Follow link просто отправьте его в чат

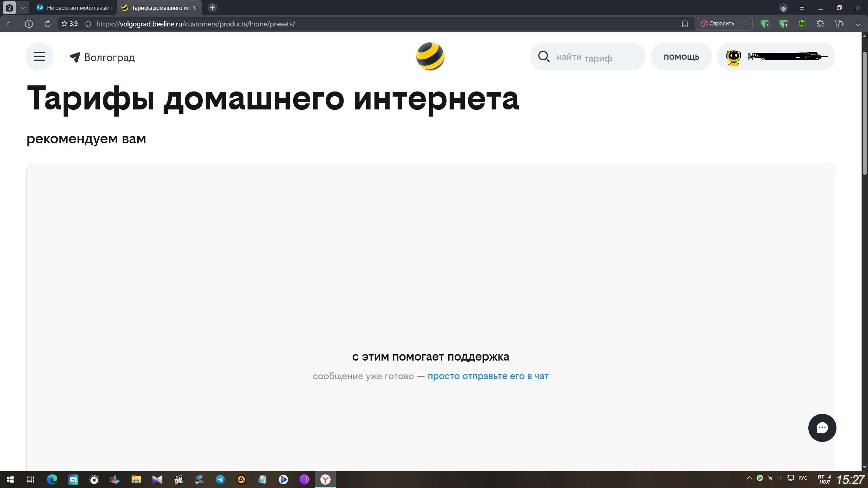click(488, 376)
